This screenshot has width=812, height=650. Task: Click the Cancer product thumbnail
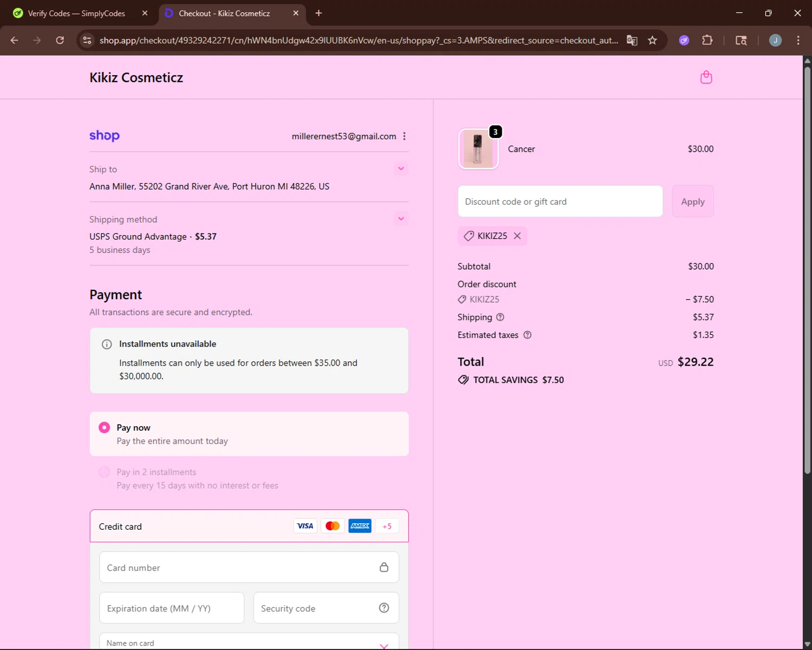click(478, 149)
